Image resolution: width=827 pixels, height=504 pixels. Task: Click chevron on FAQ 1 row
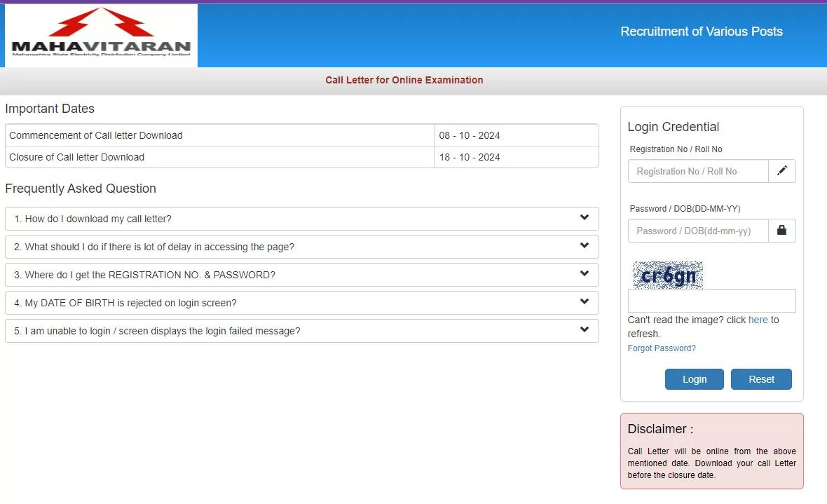pyautogui.click(x=584, y=217)
